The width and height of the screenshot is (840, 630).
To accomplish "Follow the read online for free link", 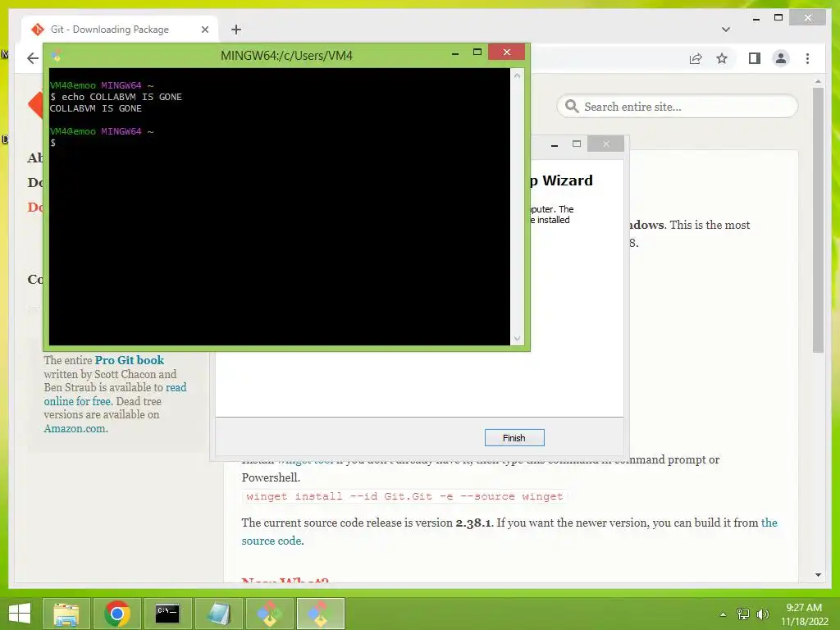I will click(115, 395).
